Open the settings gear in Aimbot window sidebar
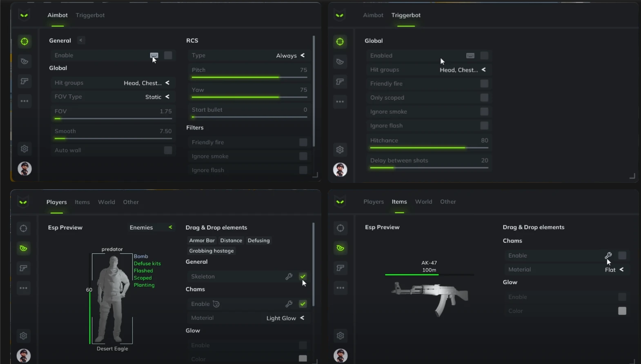The width and height of the screenshot is (641, 364). tap(24, 149)
